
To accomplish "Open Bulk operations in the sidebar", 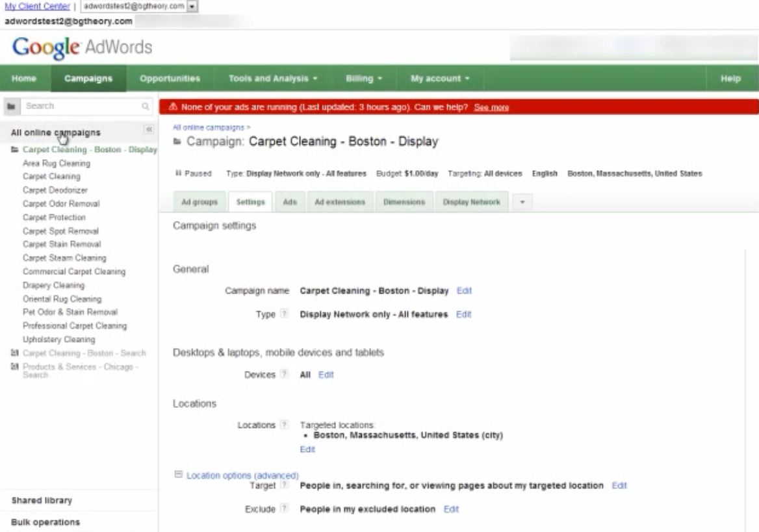I will pos(45,522).
